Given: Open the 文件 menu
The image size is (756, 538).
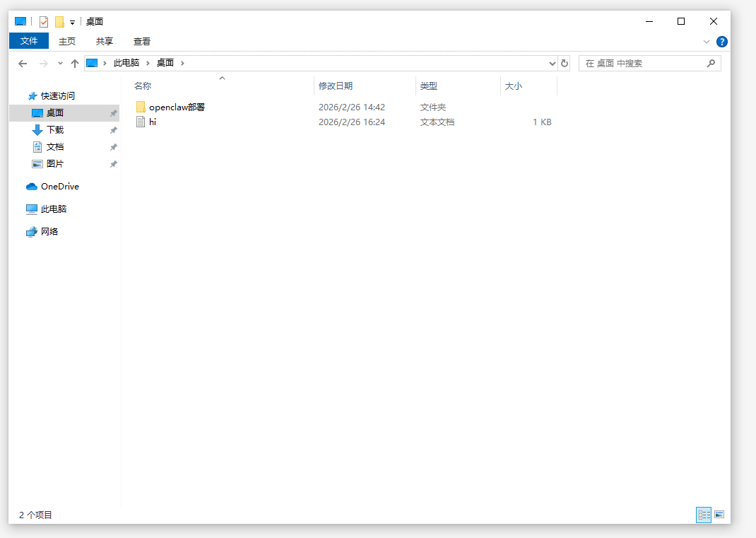Looking at the screenshot, I should pyautogui.click(x=28, y=41).
